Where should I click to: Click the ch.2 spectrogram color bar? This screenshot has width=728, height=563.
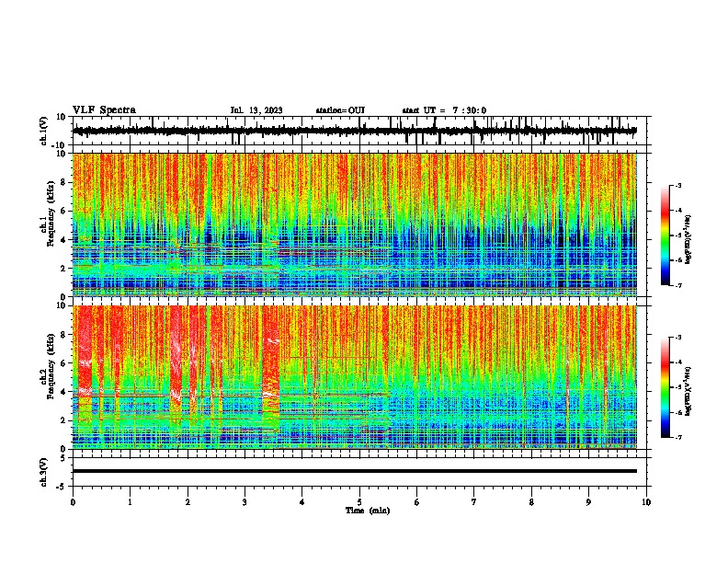665,387
